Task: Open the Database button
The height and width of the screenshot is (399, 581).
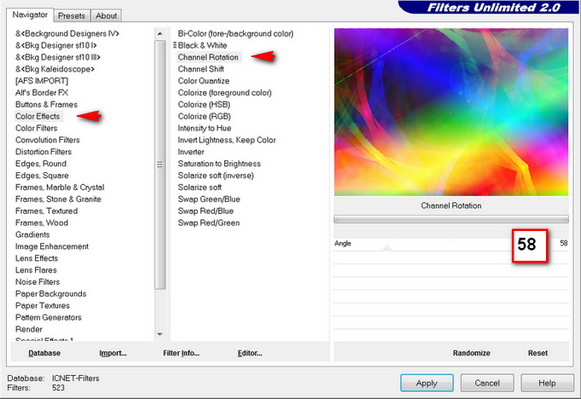Action: (x=44, y=353)
